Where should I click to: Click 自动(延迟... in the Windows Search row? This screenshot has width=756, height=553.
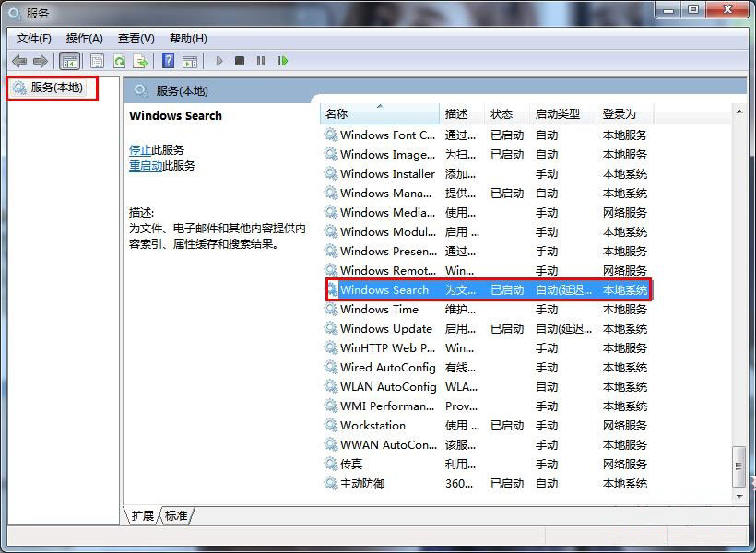pyautogui.click(x=563, y=289)
